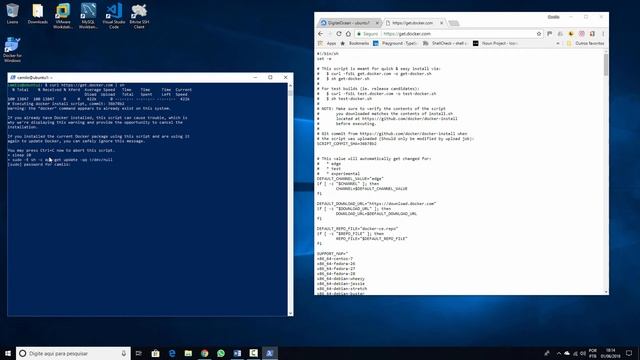Open Microsoft Edge from the taskbar
The width and height of the screenshot is (640, 360).
[x=172, y=353]
